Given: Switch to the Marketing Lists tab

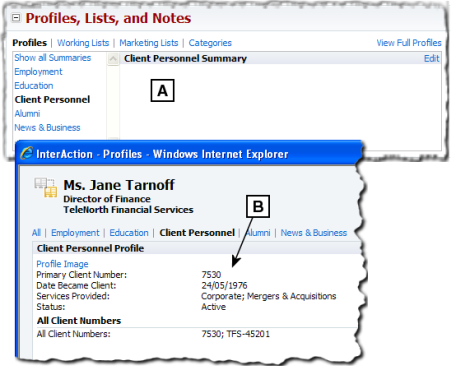Looking at the screenshot, I should (x=149, y=43).
